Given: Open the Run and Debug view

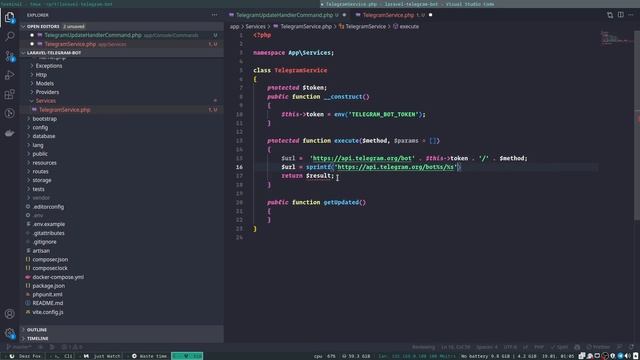Looking at the screenshot, I should [9, 75].
